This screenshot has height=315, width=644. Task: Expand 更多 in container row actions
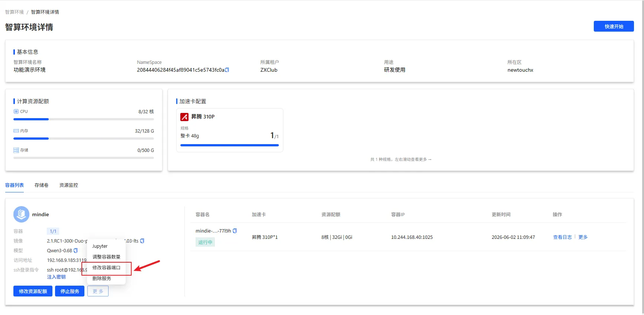(x=583, y=237)
